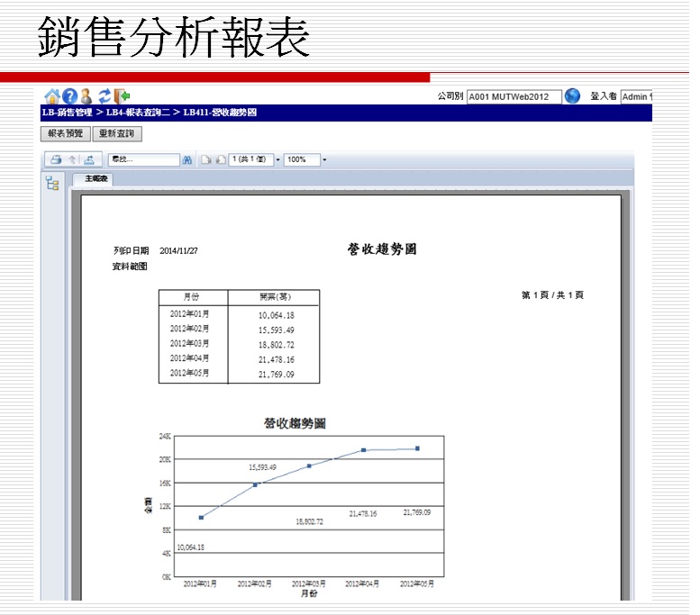700x615 pixels.
Task: Click the 2012年01月 table row label
Action: tap(189, 314)
